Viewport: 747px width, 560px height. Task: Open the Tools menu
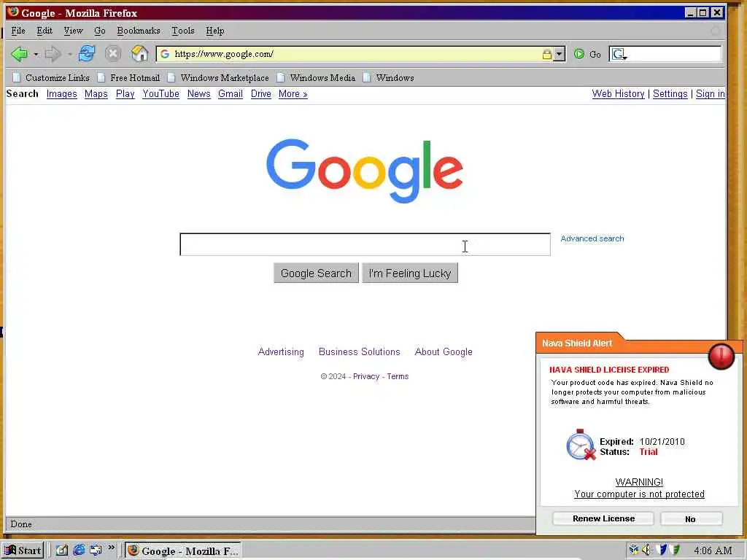point(183,31)
